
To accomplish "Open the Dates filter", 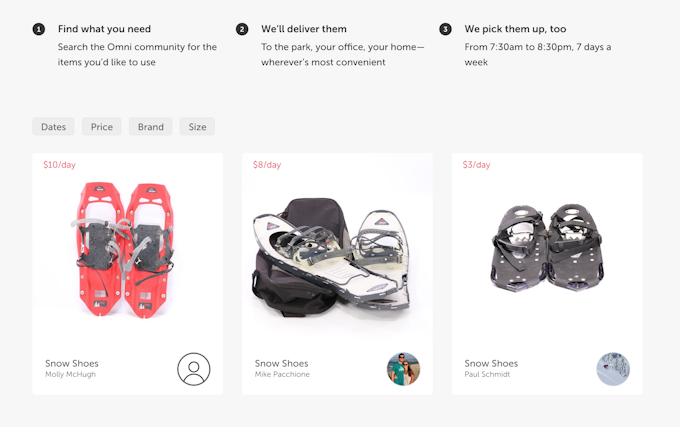I will [x=54, y=127].
